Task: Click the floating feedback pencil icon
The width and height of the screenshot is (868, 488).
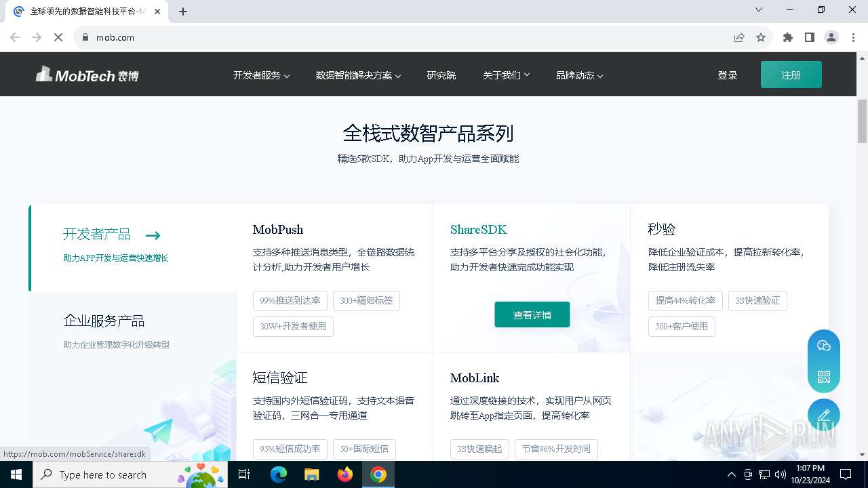Action: tap(824, 415)
